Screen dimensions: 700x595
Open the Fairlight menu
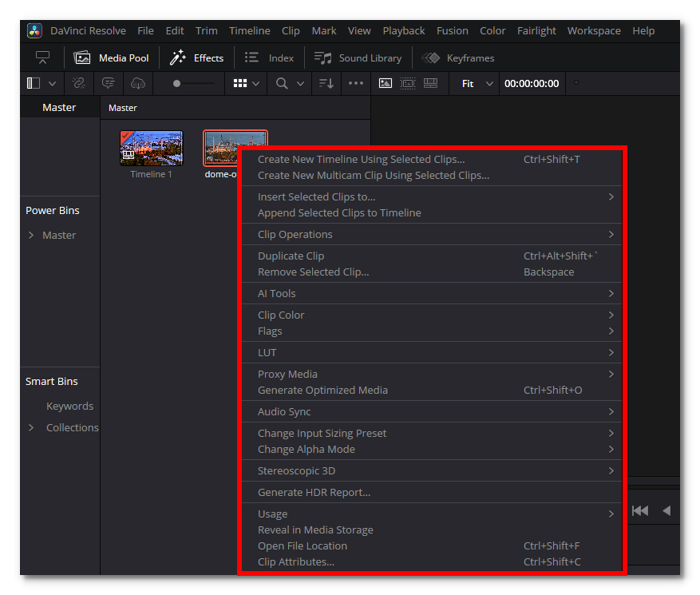[x=536, y=31]
